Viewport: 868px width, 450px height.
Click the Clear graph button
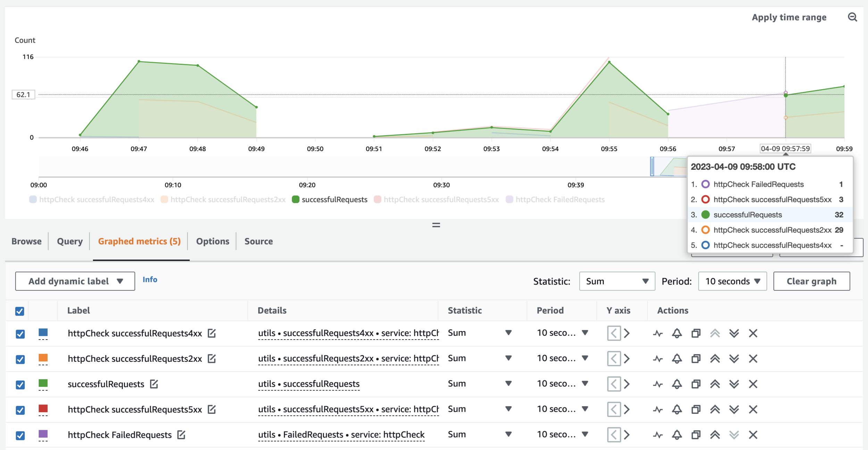[811, 281]
